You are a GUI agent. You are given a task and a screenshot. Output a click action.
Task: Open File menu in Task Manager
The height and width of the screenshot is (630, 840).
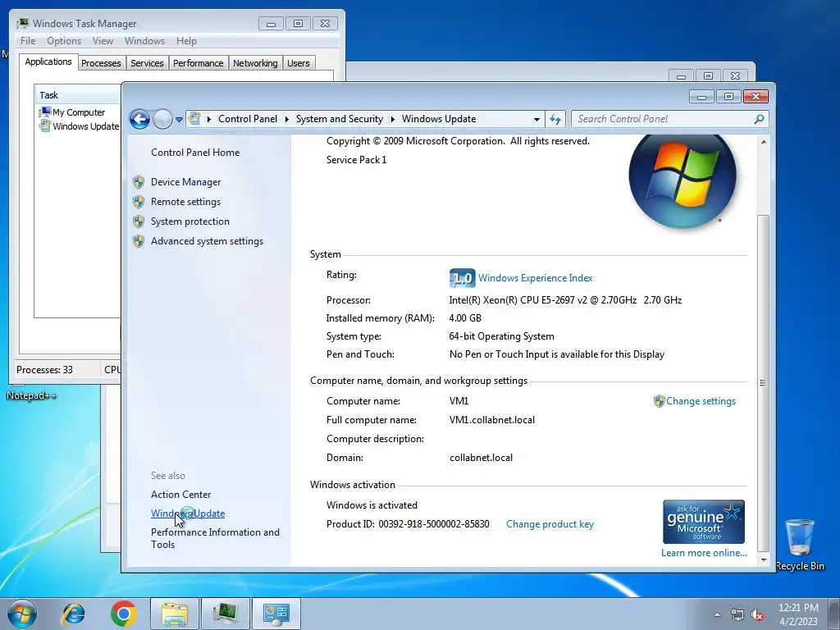[x=28, y=41]
